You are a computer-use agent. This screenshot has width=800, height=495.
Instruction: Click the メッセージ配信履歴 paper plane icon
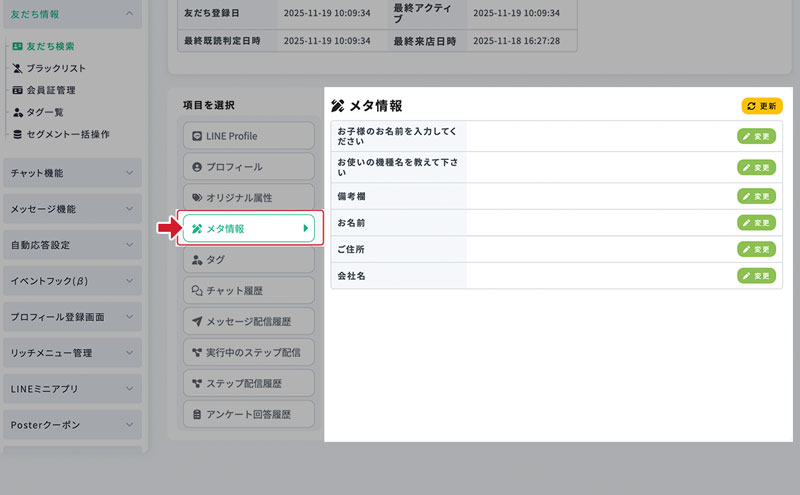197,322
